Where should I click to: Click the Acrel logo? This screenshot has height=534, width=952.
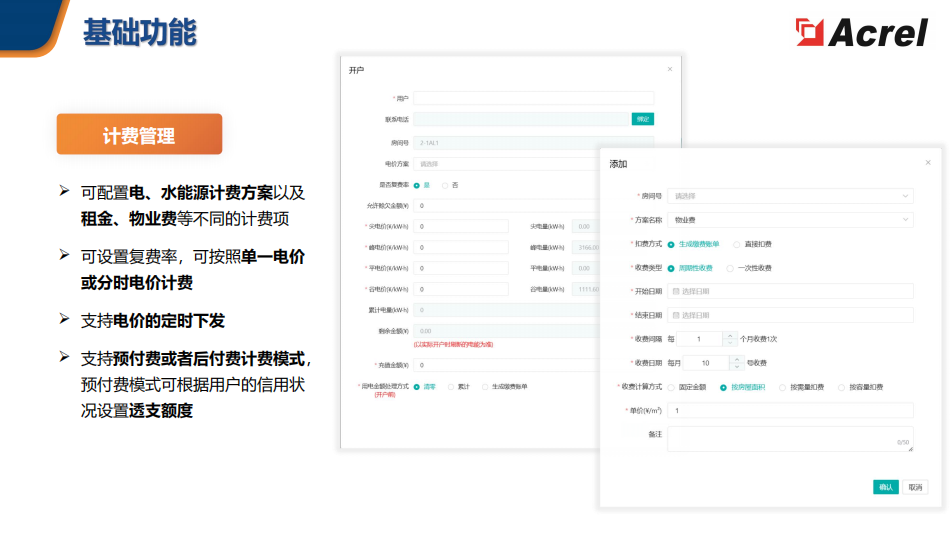(x=862, y=33)
